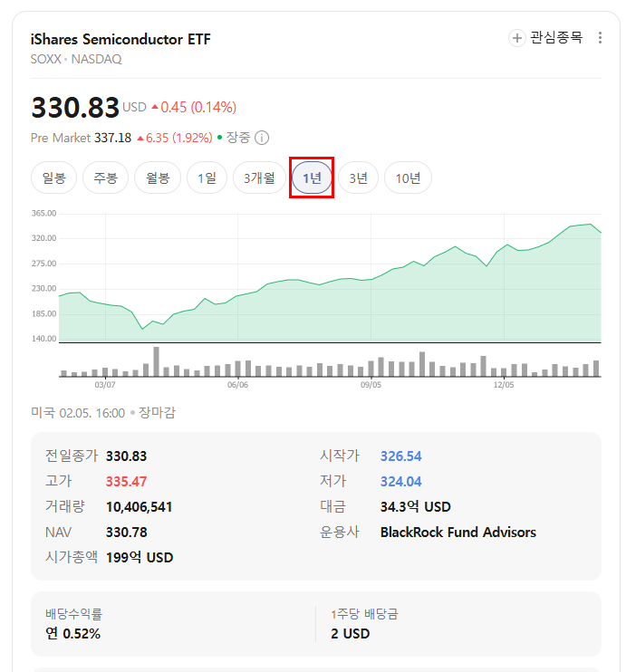Click the iShares Semiconductor ETF title

(x=120, y=40)
